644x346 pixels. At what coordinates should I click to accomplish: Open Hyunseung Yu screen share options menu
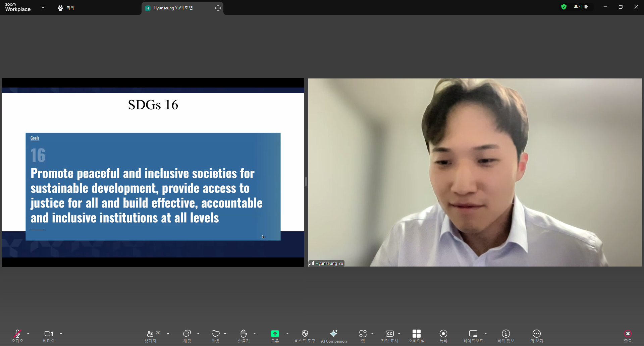(x=218, y=8)
